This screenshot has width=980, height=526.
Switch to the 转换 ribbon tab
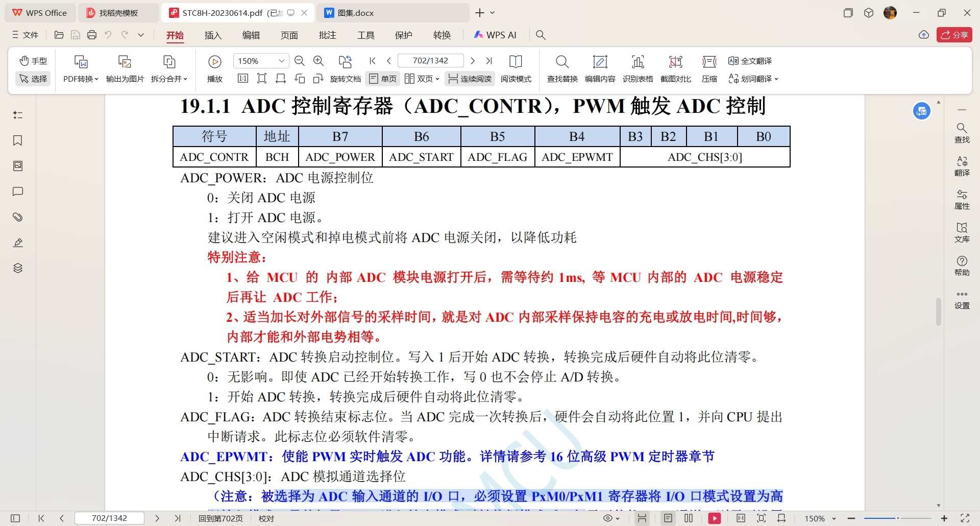[442, 35]
